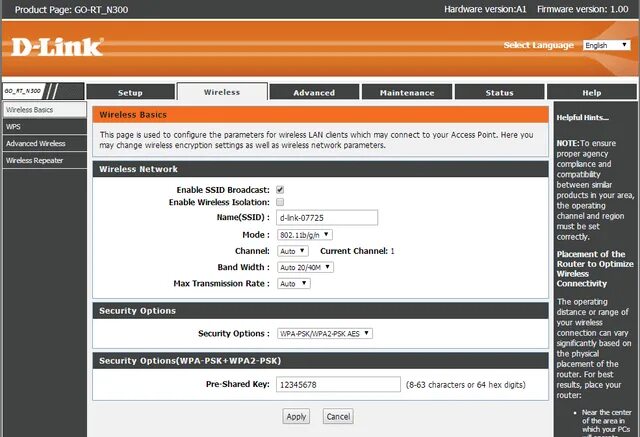The height and width of the screenshot is (437, 640).
Task: Open the Security Options dropdown
Action: (324, 333)
